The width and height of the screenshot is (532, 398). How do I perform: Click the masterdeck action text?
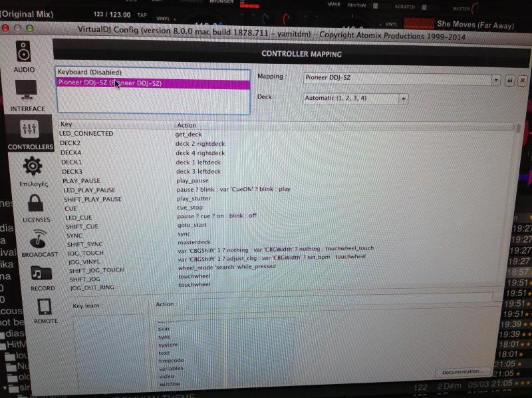click(194, 242)
